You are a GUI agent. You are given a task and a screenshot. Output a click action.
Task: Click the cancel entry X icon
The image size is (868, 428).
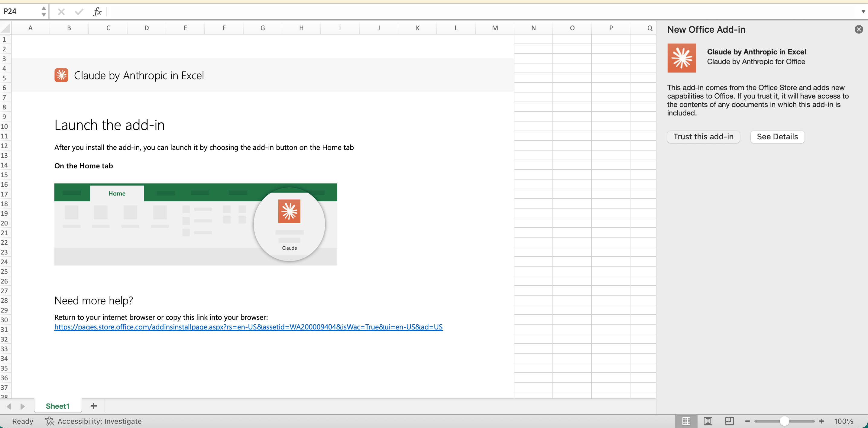pos(61,12)
